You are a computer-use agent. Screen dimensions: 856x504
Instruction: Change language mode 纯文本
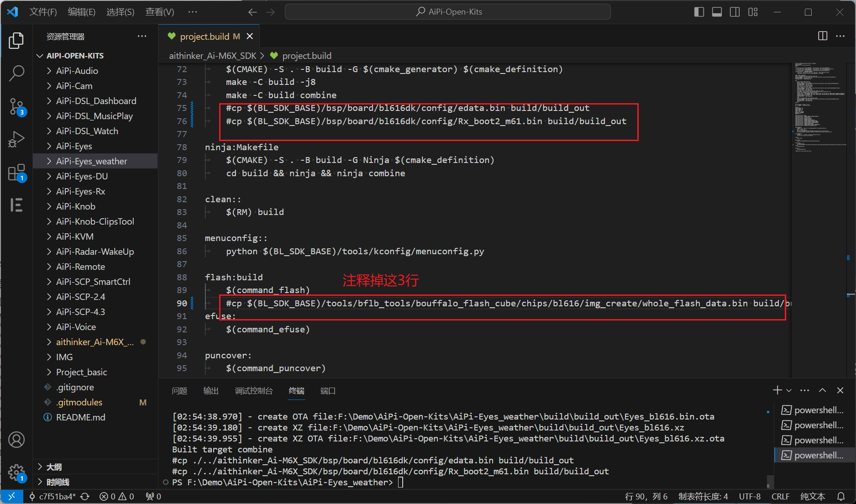tap(813, 496)
